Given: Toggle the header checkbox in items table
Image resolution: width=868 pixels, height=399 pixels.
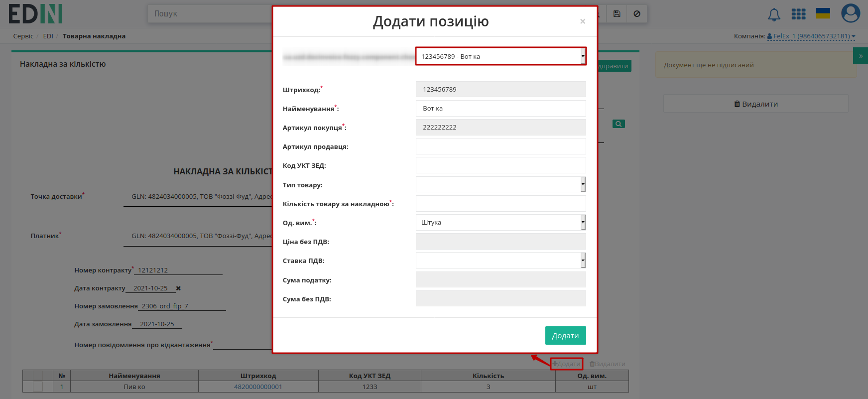Looking at the screenshot, I should coord(38,376).
